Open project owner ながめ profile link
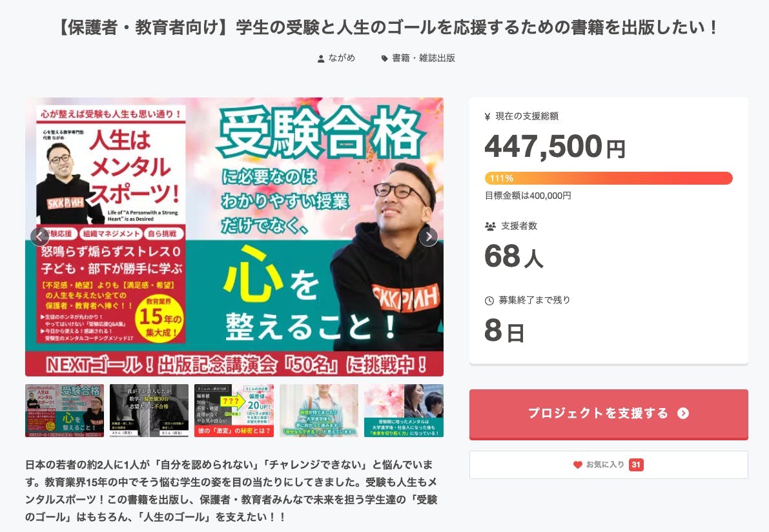Viewport: 769px width, 532px height. click(342, 58)
